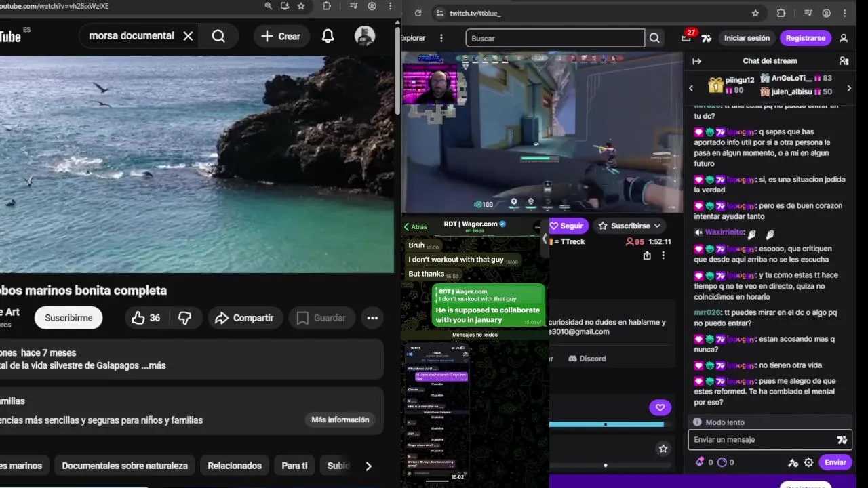Click Iniciar sesión on Twitch
868x488 pixels.
(x=747, y=38)
